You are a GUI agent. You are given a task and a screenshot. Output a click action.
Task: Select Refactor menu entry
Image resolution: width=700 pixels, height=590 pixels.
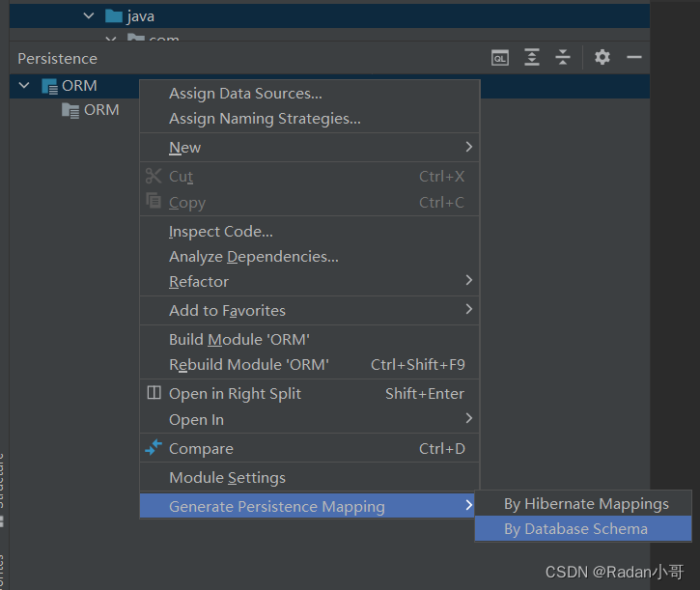click(309, 282)
